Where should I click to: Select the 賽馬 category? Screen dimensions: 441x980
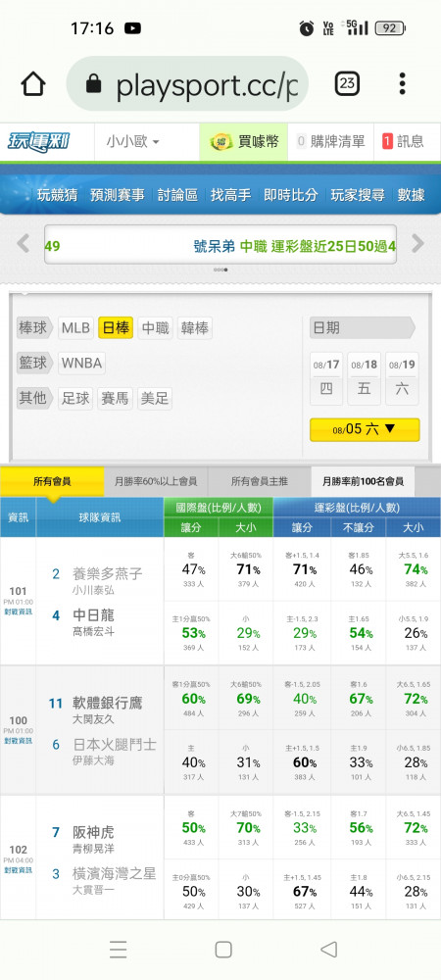(x=115, y=398)
